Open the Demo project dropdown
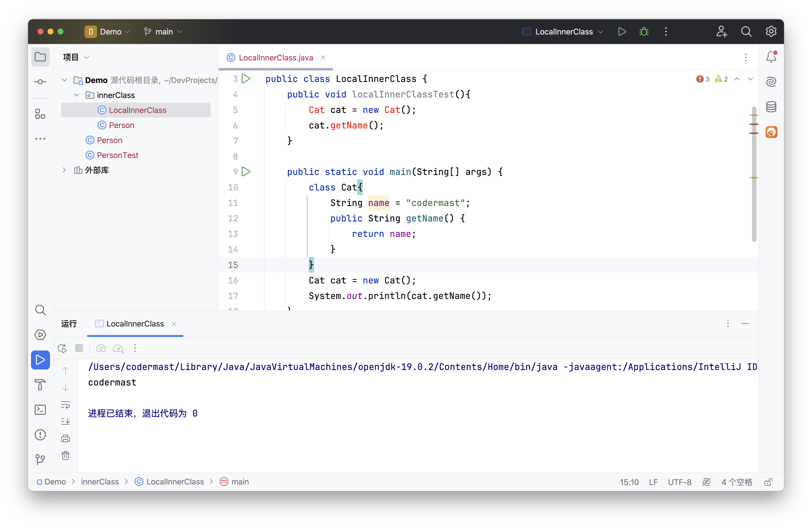This screenshot has width=812, height=528. coord(108,32)
